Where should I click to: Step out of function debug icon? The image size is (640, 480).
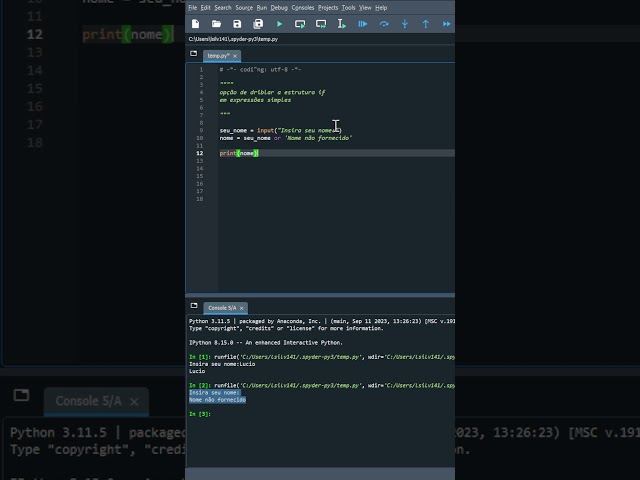pyautogui.click(x=426, y=24)
